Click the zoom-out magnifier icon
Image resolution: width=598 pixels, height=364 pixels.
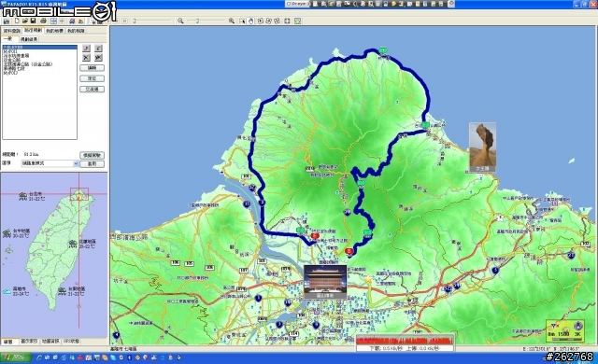coord(180,21)
